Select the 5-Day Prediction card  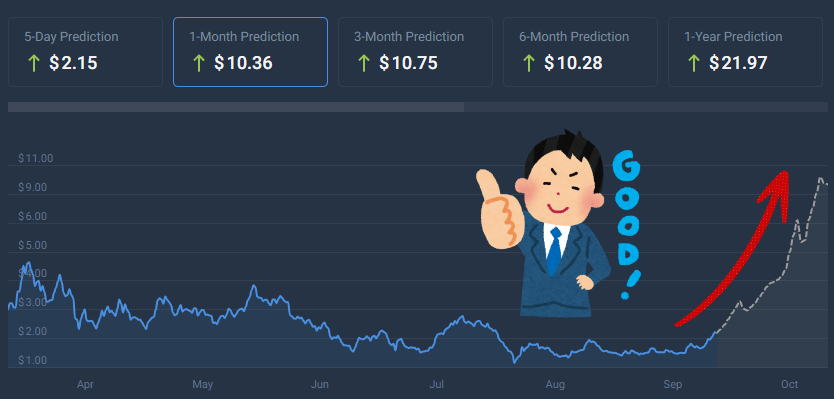click(x=85, y=52)
